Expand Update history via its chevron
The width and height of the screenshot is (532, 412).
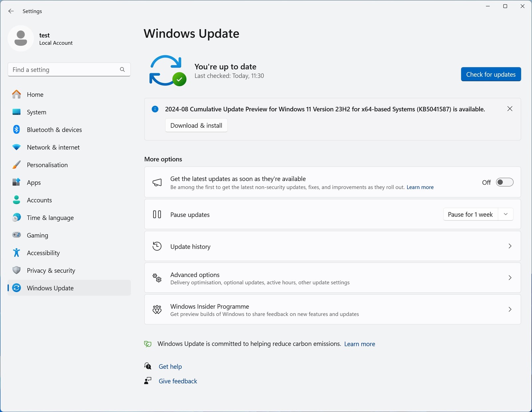(510, 246)
